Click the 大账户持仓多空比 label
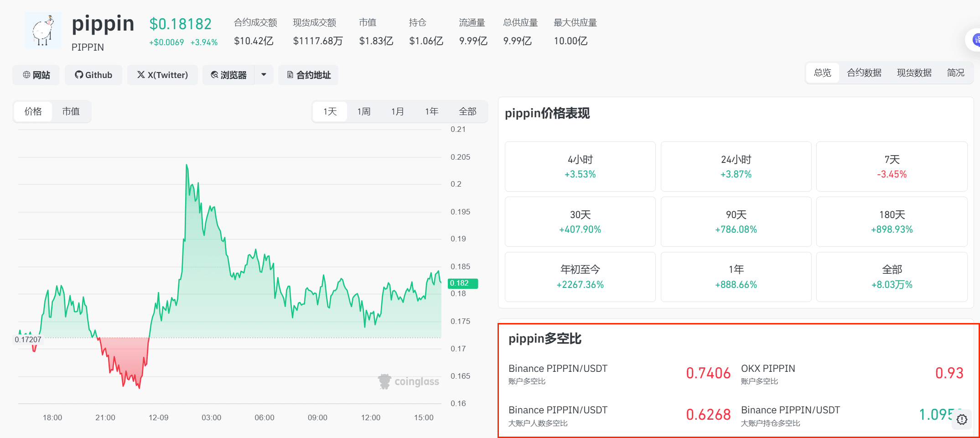The width and height of the screenshot is (980, 438). pyautogui.click(x=770, y=423)
